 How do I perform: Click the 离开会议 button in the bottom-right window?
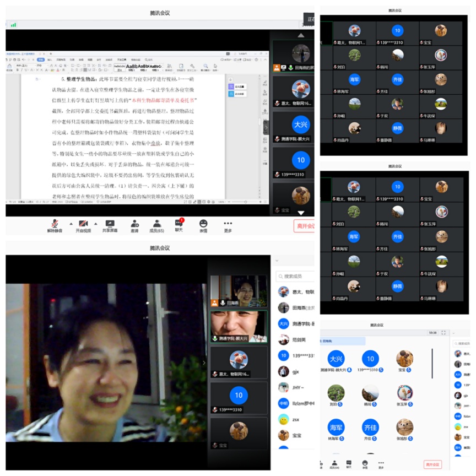click(x=432, y=464)
